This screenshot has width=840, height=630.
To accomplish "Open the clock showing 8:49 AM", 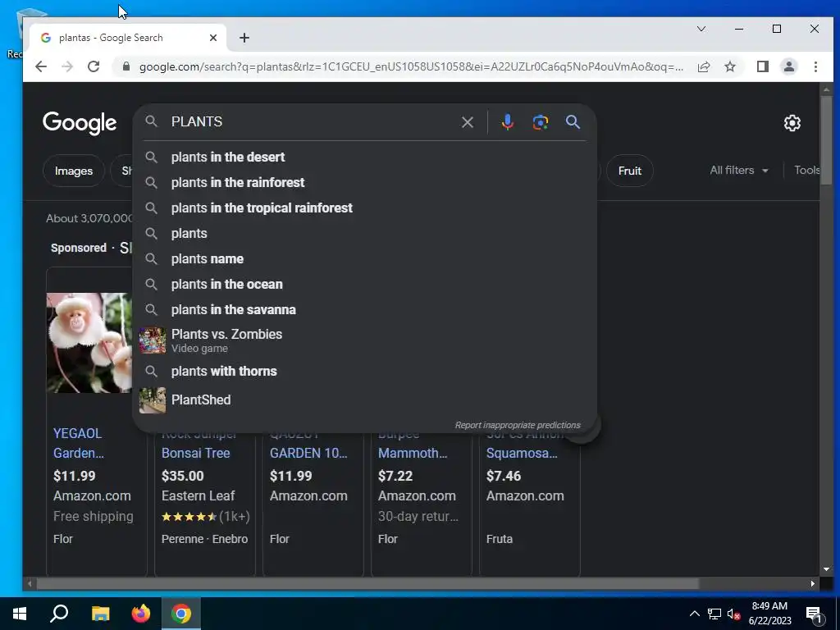I will tap(769, 614).
